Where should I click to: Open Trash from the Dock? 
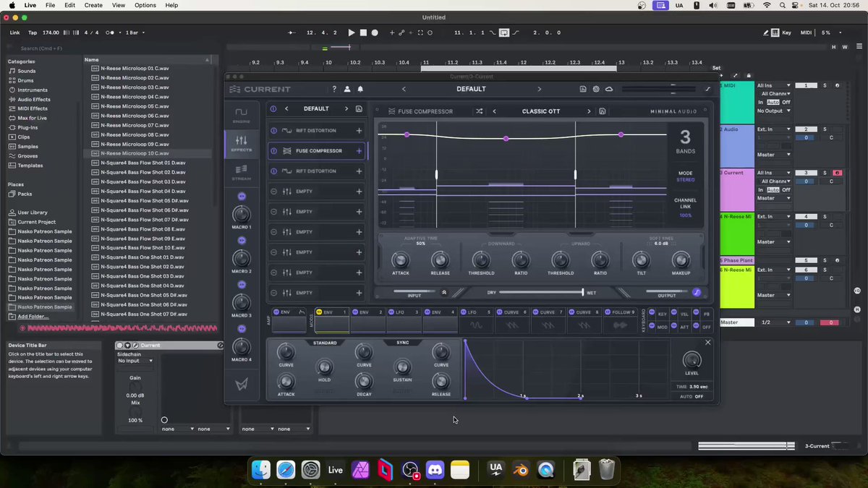tap(607, 470)
